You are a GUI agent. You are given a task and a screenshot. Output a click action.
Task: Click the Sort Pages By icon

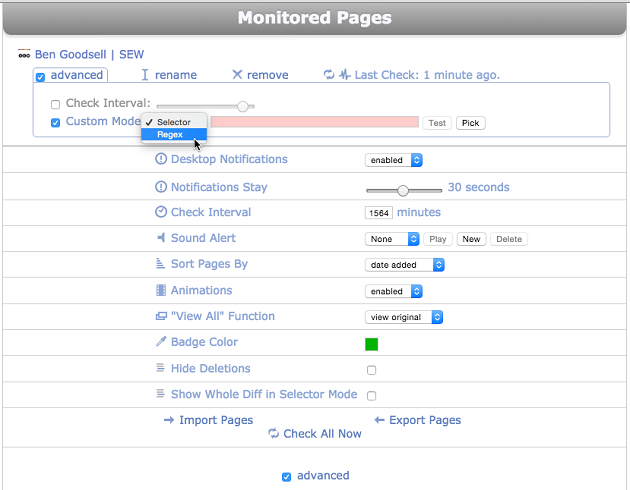point(160,263)
